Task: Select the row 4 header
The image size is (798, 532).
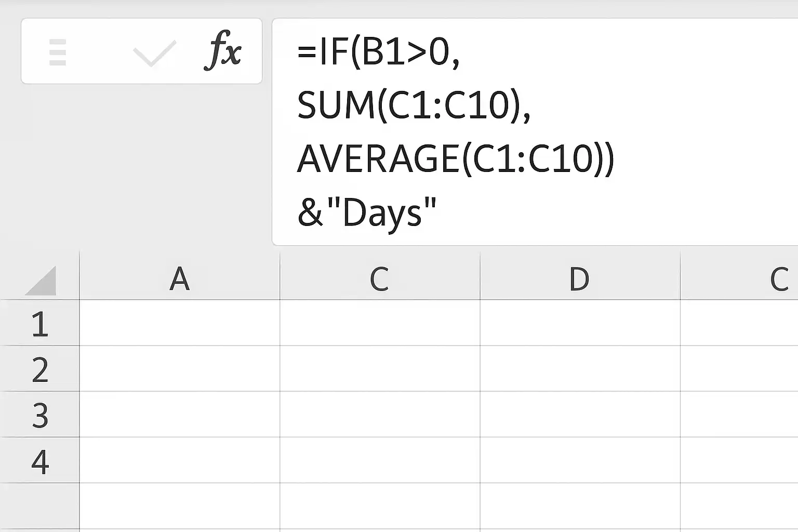Action: coord(39,460)
